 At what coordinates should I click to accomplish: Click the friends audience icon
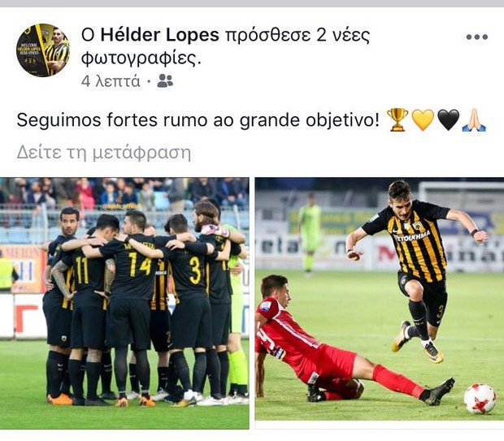165,80
